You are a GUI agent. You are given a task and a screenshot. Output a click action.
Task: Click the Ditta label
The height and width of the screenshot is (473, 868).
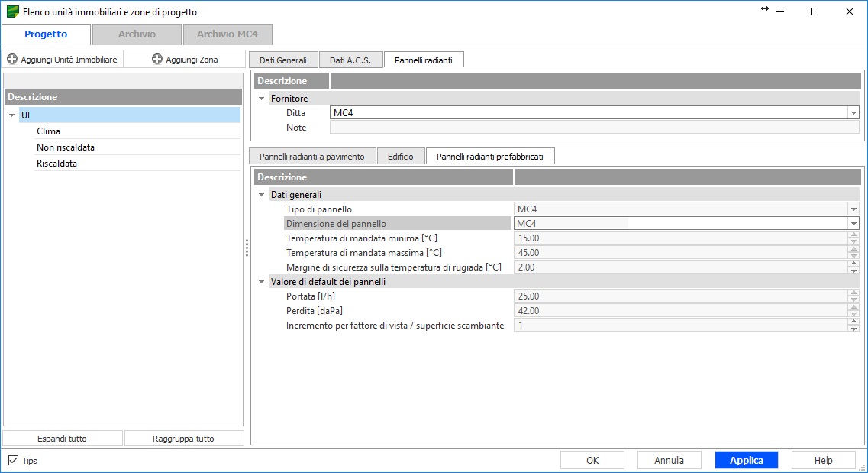[295, 113]
